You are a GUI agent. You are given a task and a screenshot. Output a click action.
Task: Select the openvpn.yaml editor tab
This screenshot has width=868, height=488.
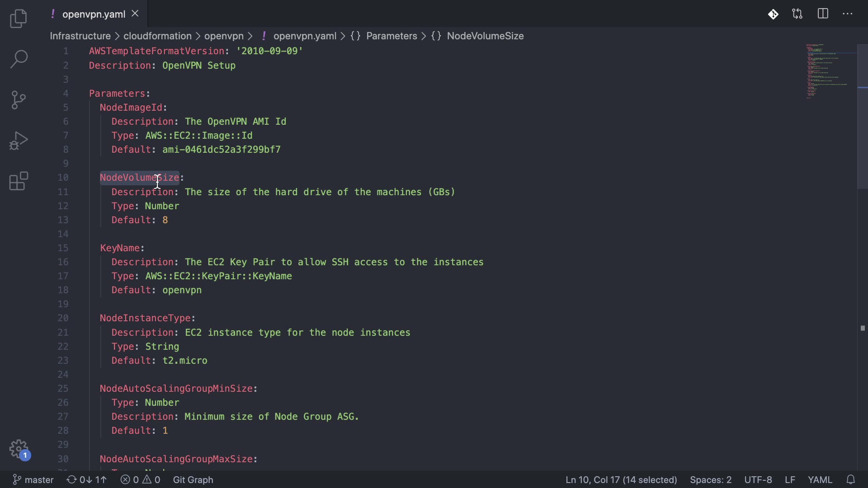point(94,14)
